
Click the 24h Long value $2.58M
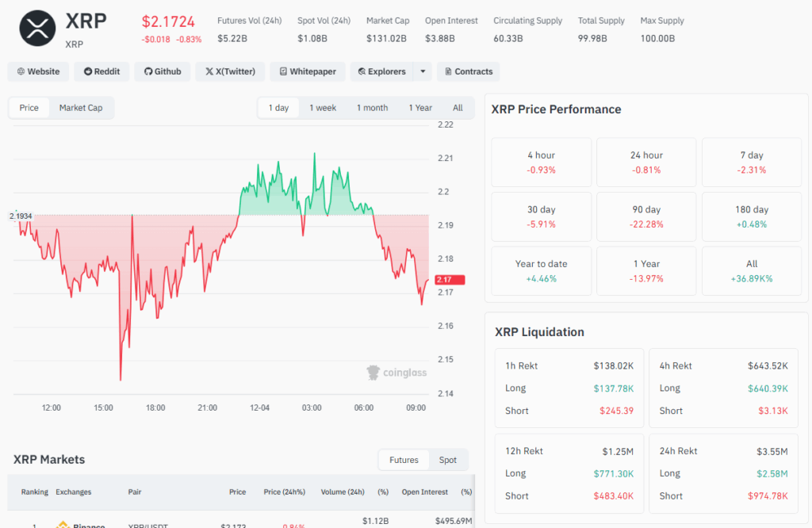[x=772, y=473]
